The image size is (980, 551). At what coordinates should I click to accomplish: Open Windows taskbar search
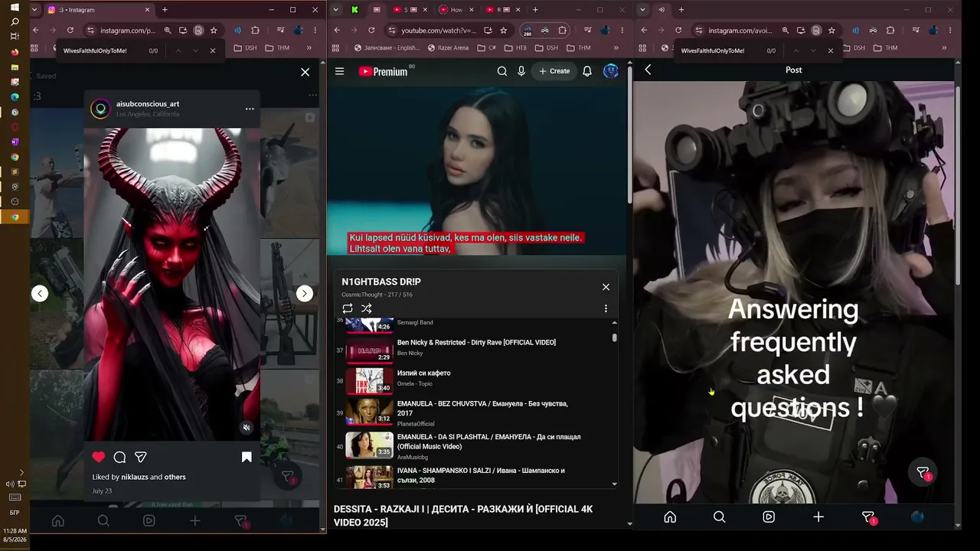(15, 22)
